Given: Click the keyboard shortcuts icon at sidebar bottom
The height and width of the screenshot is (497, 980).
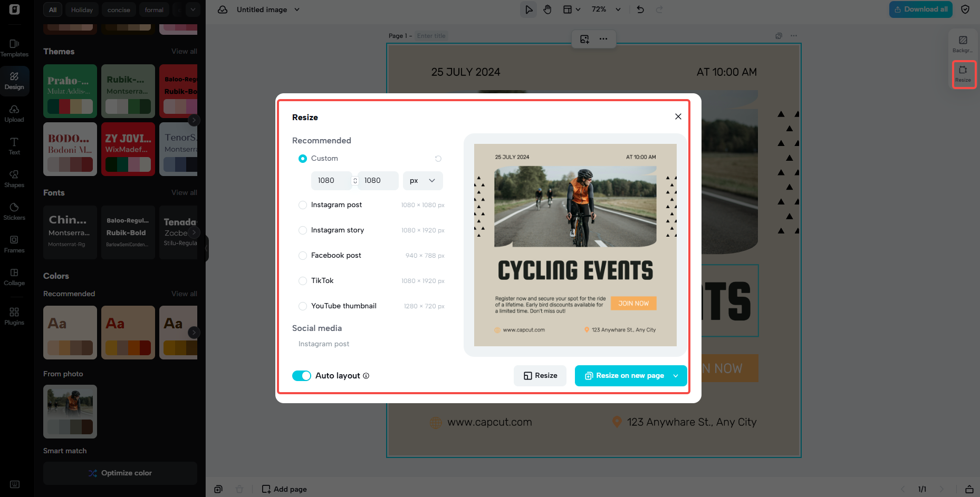Looking at the screenshot, I should (15, 484).
